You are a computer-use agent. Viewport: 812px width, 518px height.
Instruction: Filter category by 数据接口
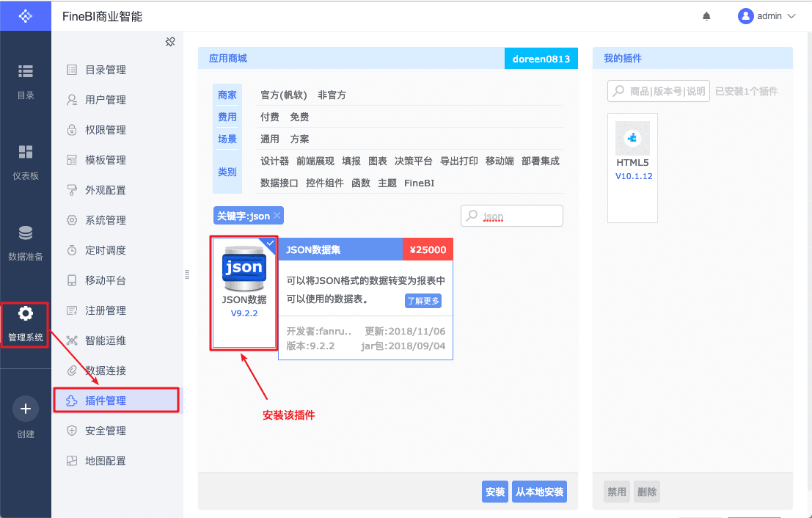279,183
